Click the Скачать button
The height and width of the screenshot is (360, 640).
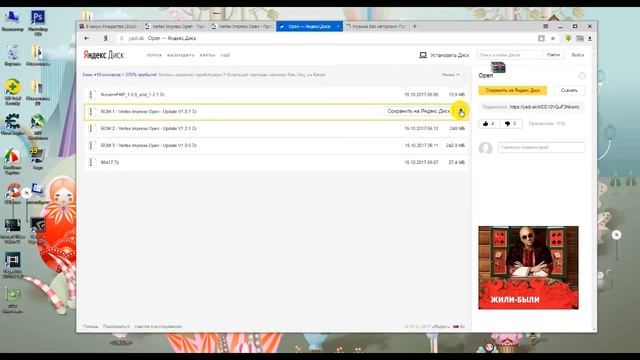tap(569, 90)
